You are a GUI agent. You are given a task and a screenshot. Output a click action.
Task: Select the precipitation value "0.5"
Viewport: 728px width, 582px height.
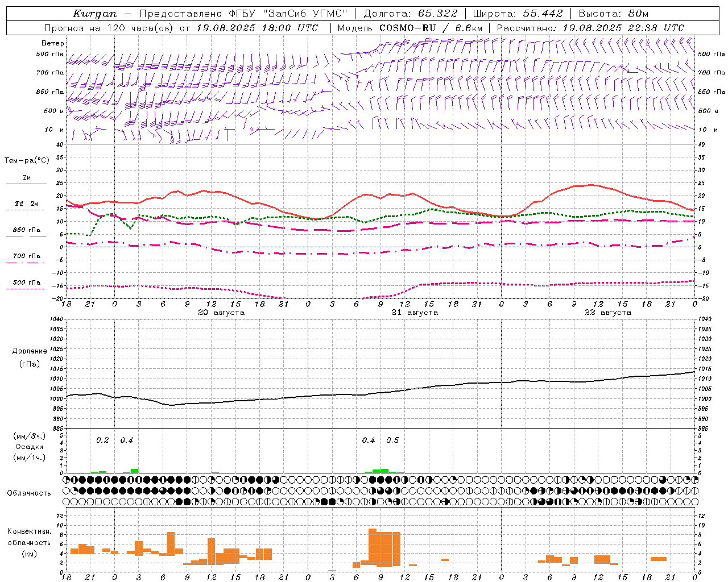click(392, 440)
